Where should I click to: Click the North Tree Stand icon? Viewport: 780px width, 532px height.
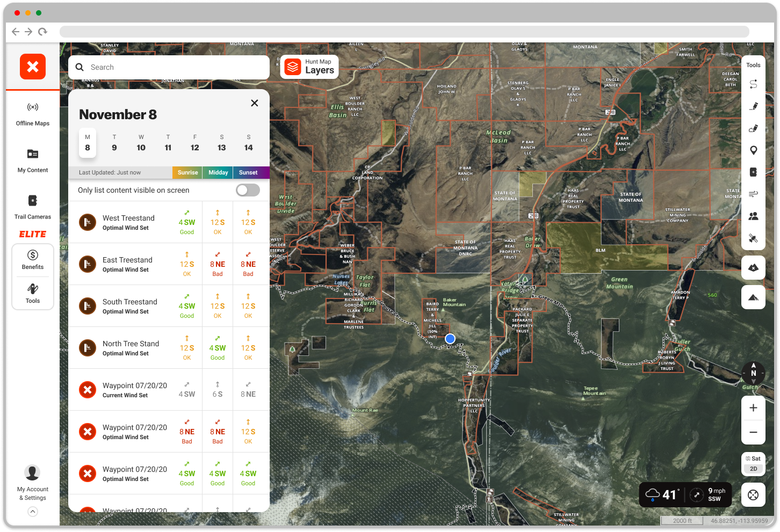coord(88,348)
